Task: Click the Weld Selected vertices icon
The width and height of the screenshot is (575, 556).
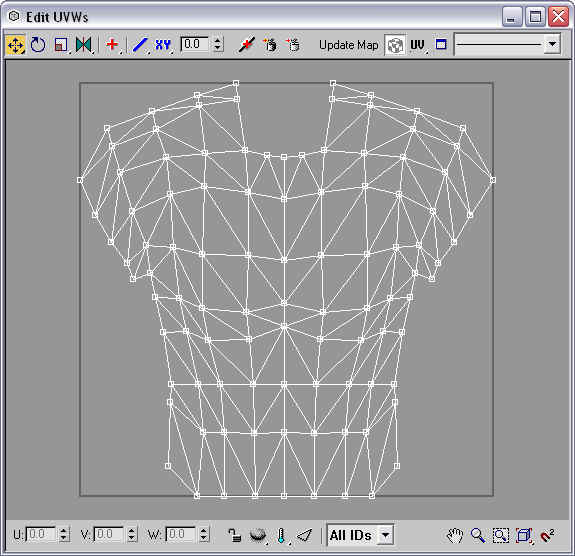Action: click(246, 45)
